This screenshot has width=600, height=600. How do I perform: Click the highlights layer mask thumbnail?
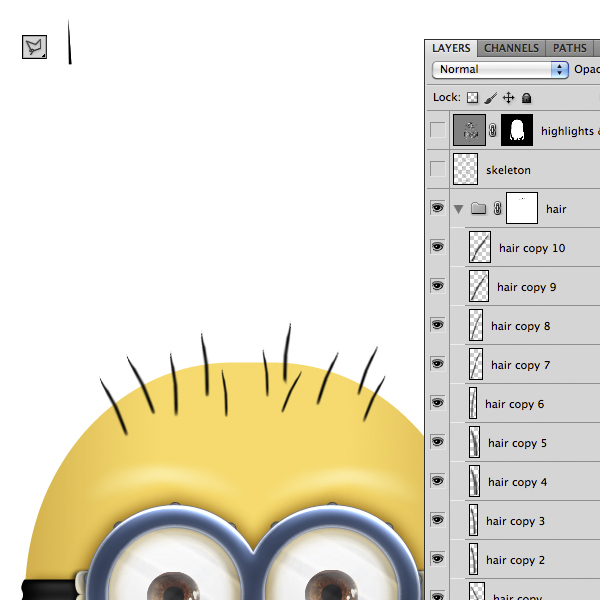[x=517, y=131]
